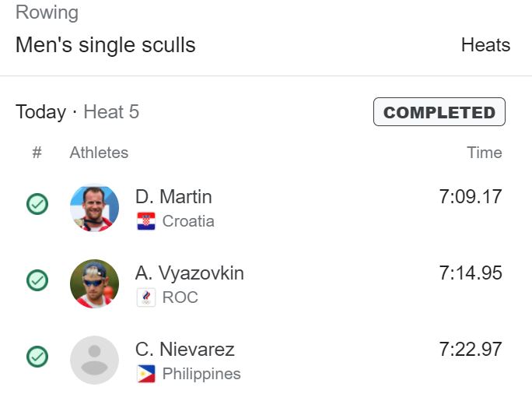Open A. Vyazovkin's profile photo
Viewport: 532px width, 394px height.
pos(94,283)
